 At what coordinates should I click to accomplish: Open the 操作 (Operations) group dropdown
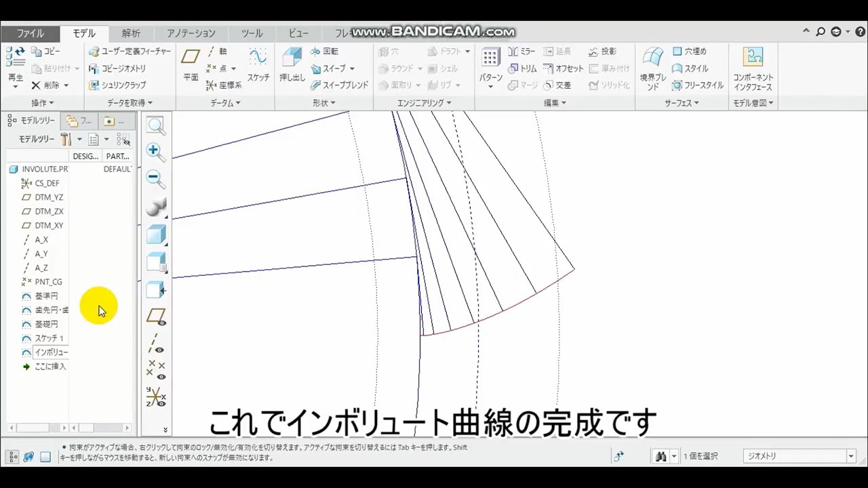(x=43, y=103)
